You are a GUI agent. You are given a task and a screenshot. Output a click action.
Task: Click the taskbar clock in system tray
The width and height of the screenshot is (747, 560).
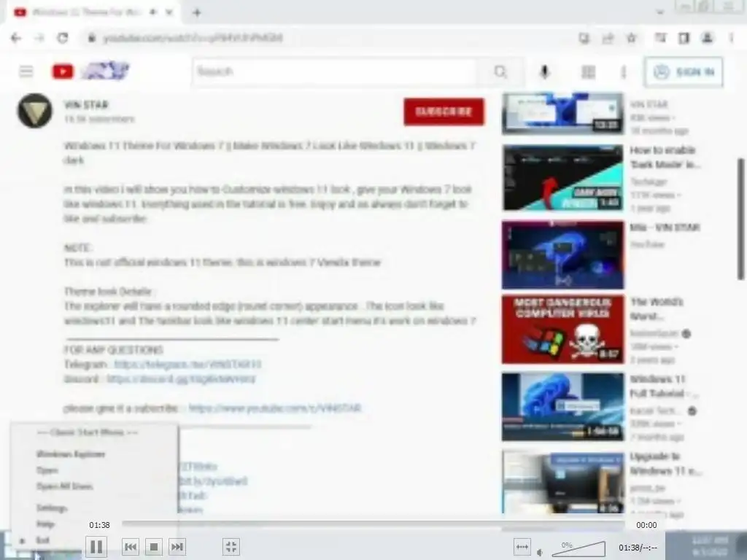[709, 545]
